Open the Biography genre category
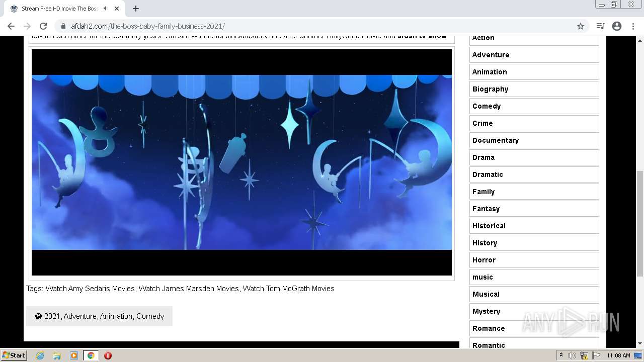Image resolution: width=644 pixels, height=362 pixels. (x=534, y=89)
